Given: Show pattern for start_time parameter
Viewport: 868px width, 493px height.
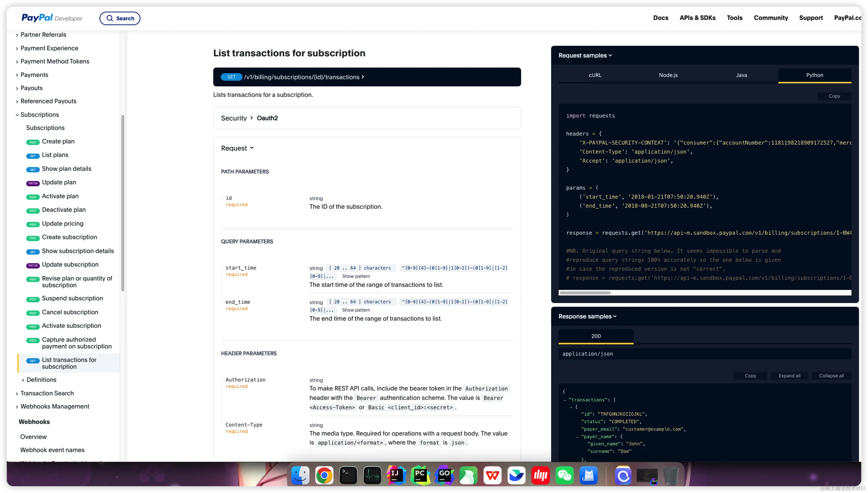Looking at the screenshot, I should (x=356, y=276).
